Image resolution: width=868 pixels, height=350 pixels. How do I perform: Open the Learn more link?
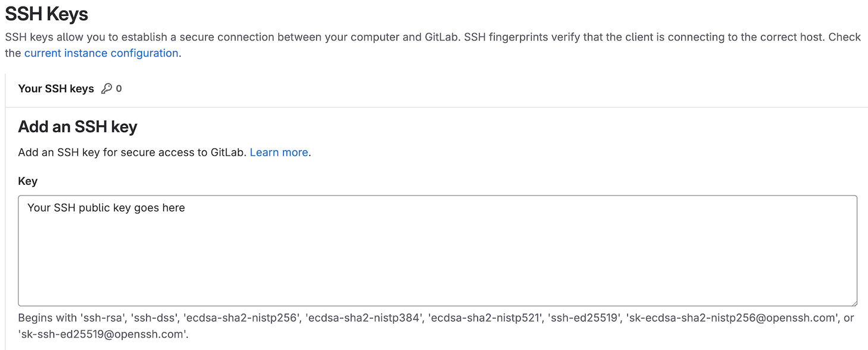coord(278,152)
